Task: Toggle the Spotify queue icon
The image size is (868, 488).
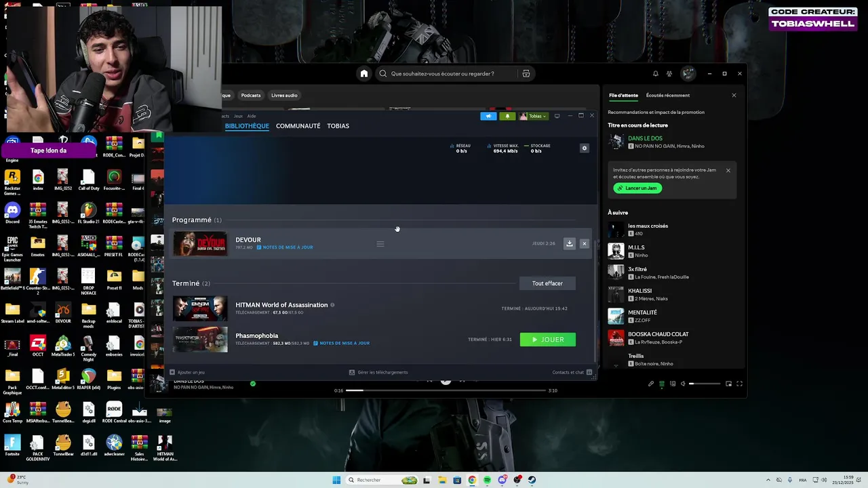Action: 662,384
